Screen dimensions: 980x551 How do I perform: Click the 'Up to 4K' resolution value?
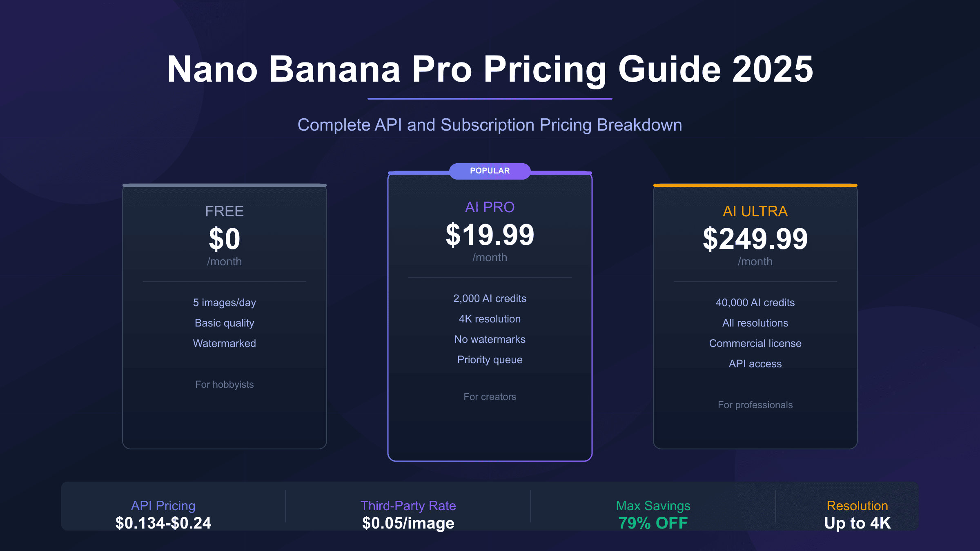pyautogui.click(x=857, y=523)
